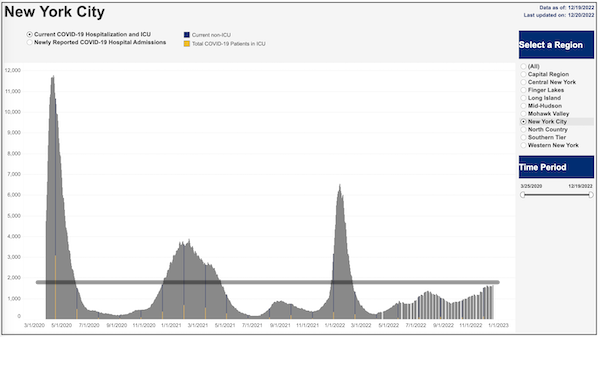Click the navy Current non-ICU legend swatch
This screenshot has width=600, height=378.
click(x=187, y=35)
